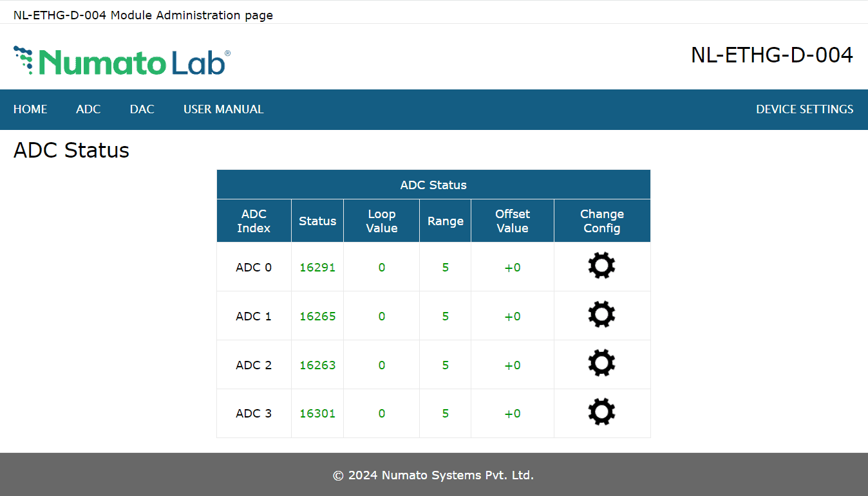Select the ADC 0 status value 16291
The width and height of the screenshot is (868, 496).
point(317,268)
